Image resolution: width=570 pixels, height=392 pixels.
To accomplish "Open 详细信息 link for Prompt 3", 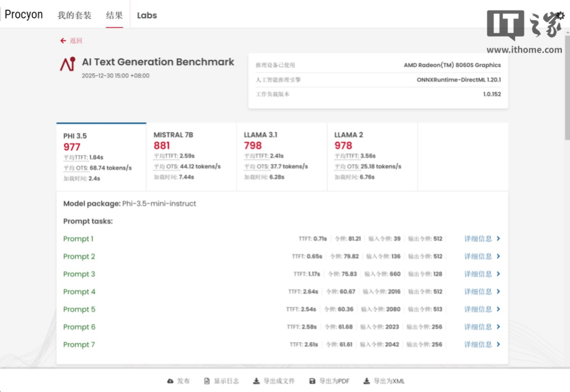I will (x=478, y=274).
